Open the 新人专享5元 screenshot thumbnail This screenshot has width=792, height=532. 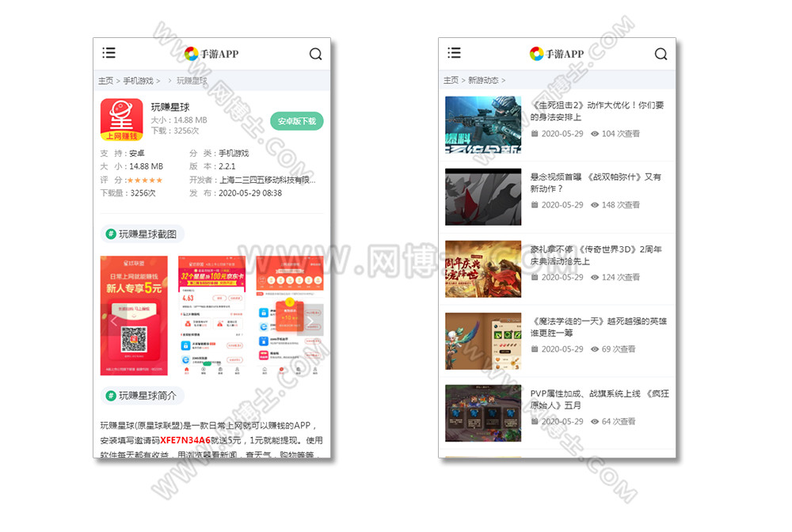point(134,315)
